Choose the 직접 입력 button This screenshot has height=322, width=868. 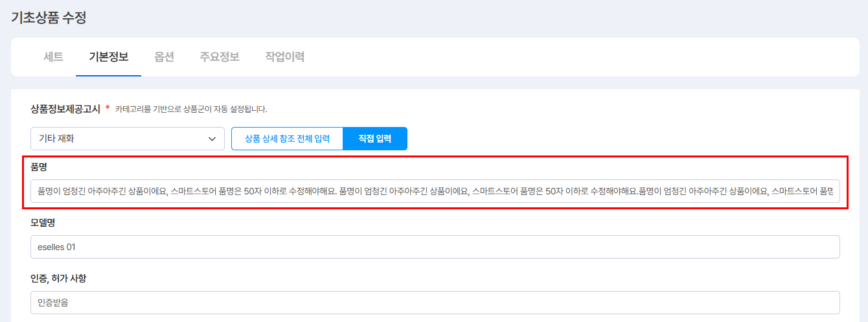pyautogui.click(x=374, y=139)
